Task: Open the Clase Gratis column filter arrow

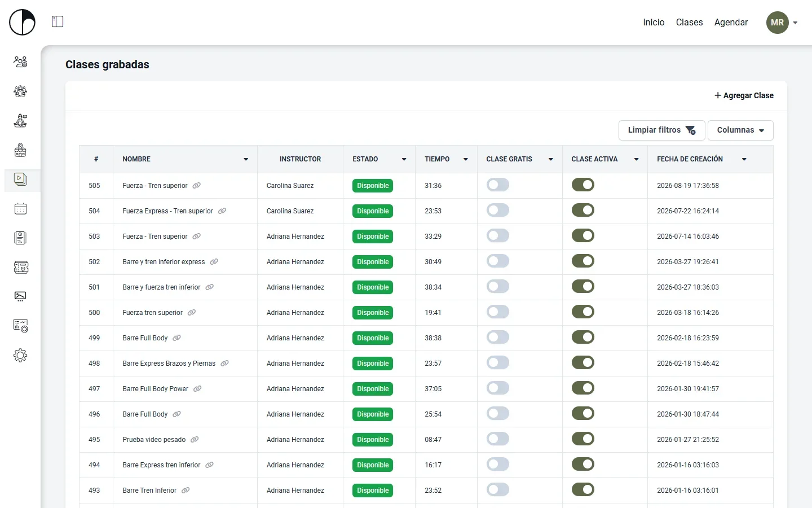Action: [x=551, y=159]
